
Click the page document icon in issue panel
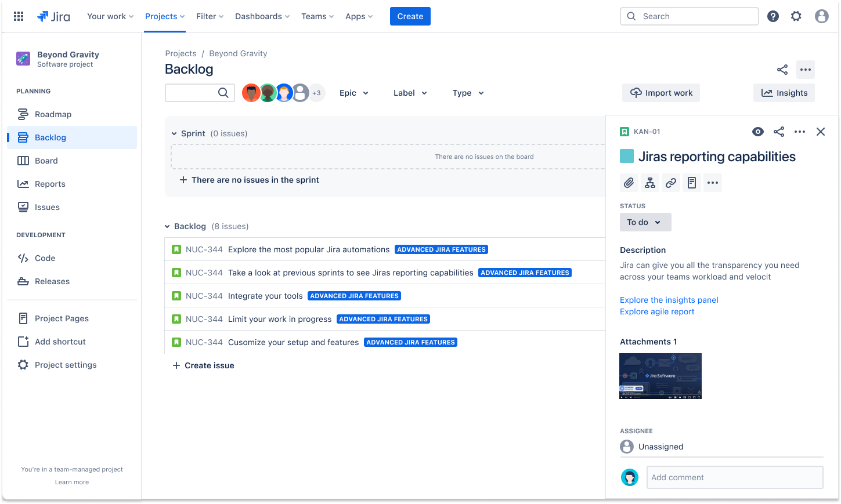point(692,183)
